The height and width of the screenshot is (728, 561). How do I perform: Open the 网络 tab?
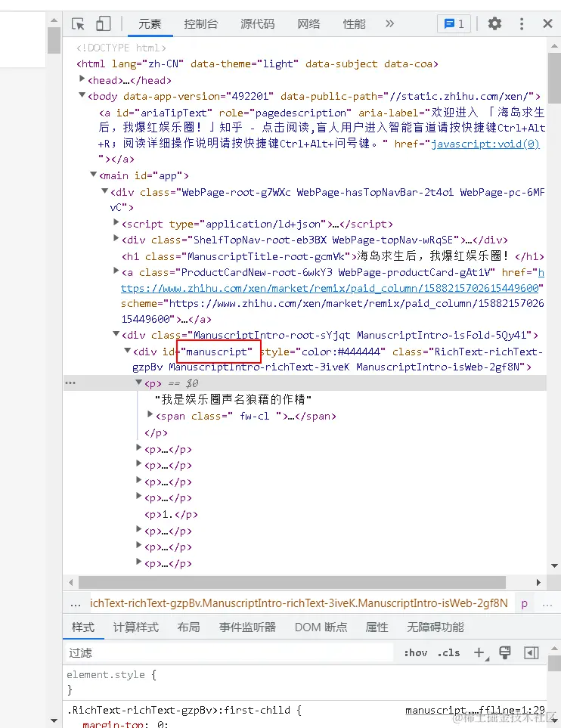point(308,23)
